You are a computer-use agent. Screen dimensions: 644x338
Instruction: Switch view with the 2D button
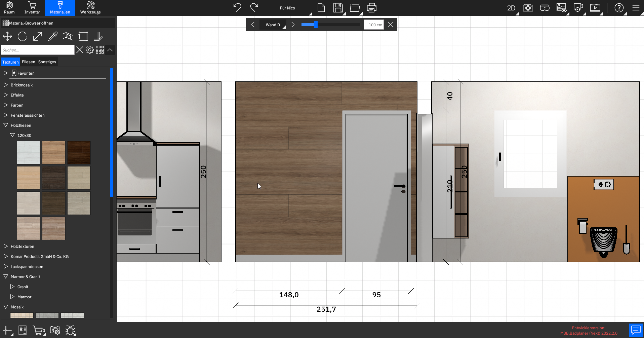point(511,8)
